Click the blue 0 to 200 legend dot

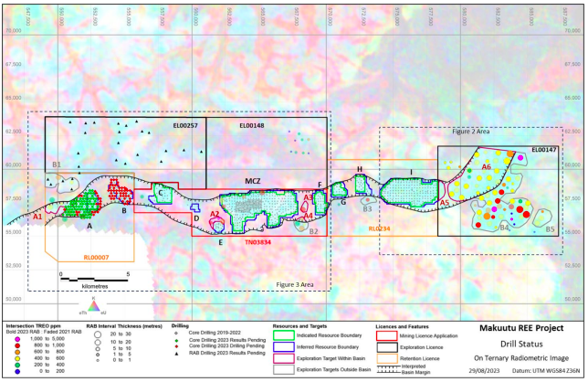pos(17,371)
